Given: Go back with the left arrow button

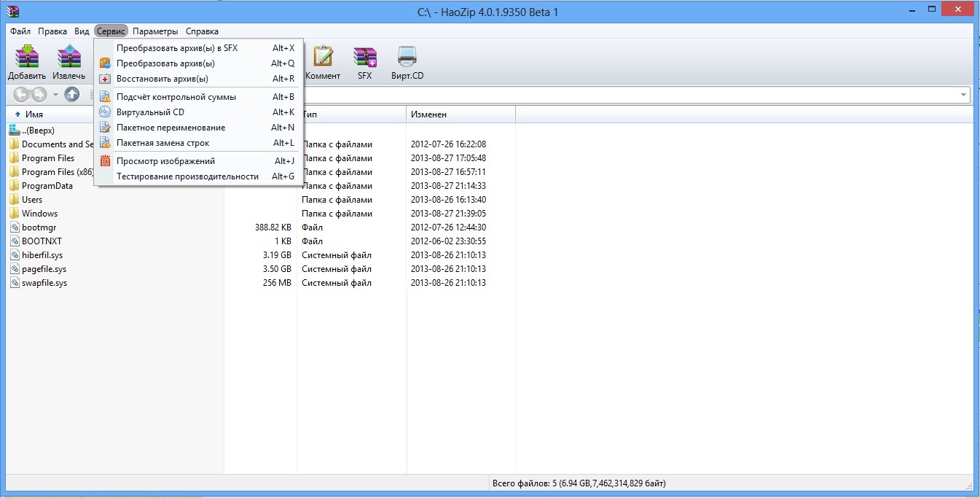Looking at the screenshot, I should click(21, 94).
